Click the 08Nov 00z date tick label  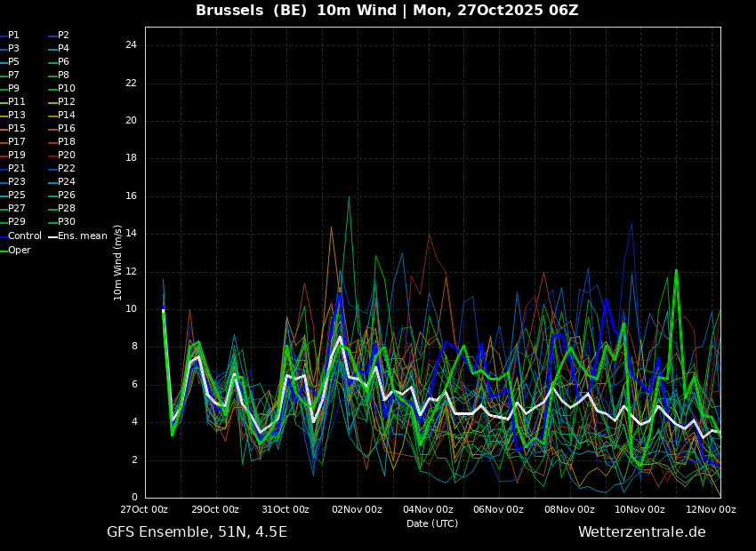[x=569, y=509]
